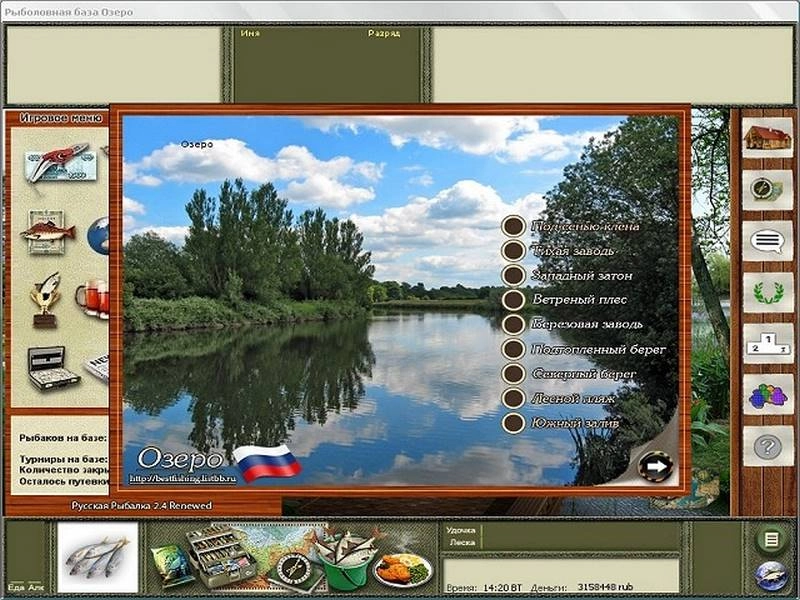Select the Ветреный плес location
The height and width of the screenshot is (600, 800).
pyautogui.click(x=513, y=300)
